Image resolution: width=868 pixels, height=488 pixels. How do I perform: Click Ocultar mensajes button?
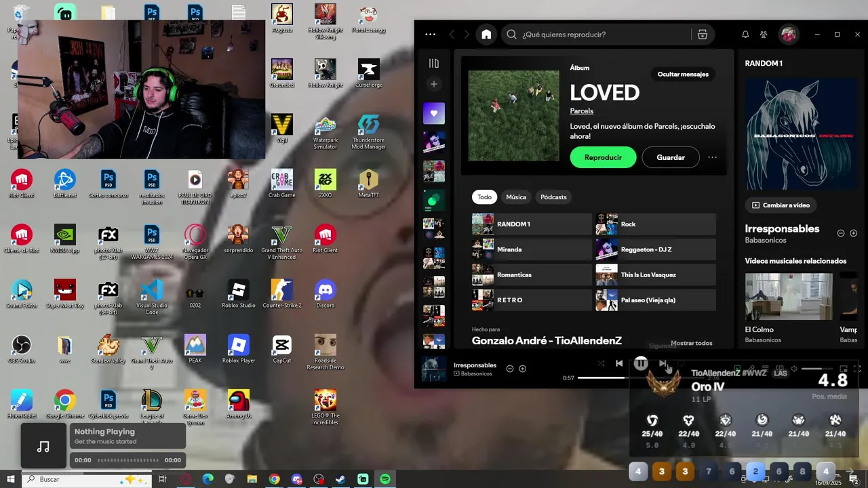coord(683,75)
